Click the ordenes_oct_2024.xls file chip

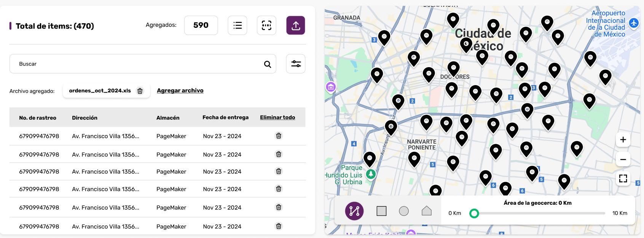tap(106, 91)
